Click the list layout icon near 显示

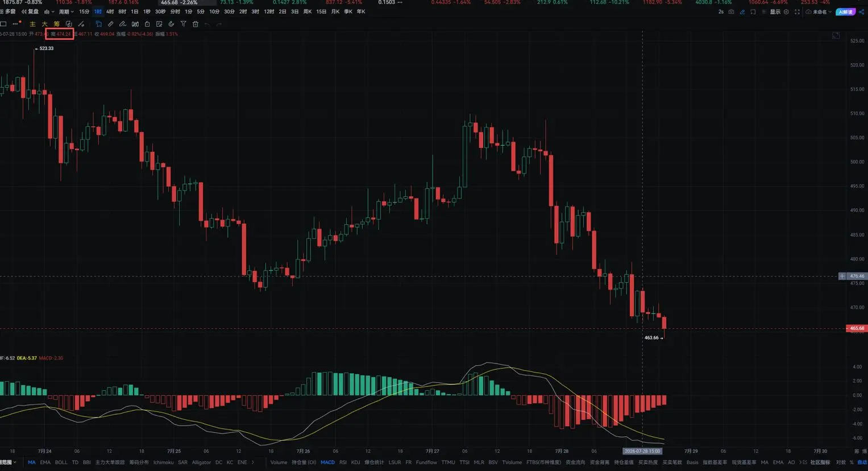coord(763,11)
